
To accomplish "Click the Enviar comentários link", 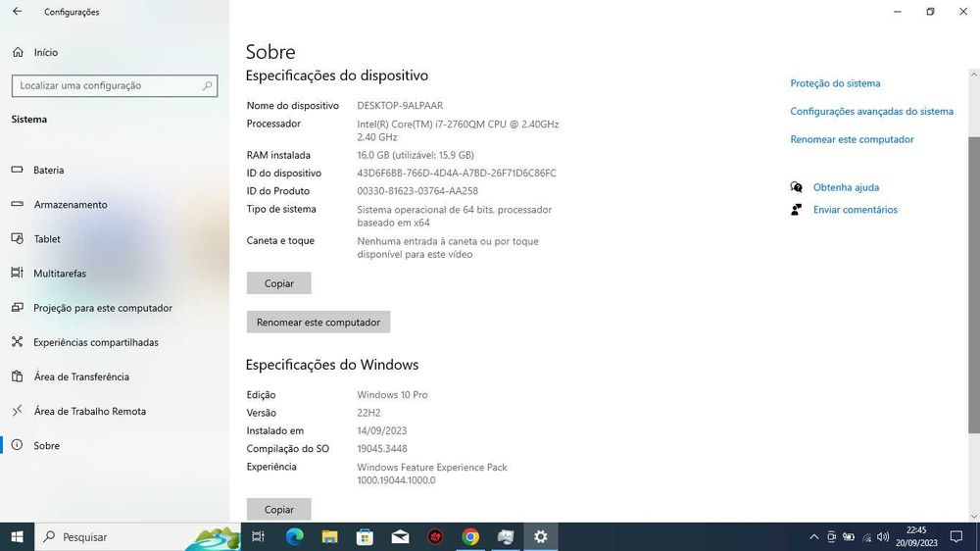I will coord(855,210).
